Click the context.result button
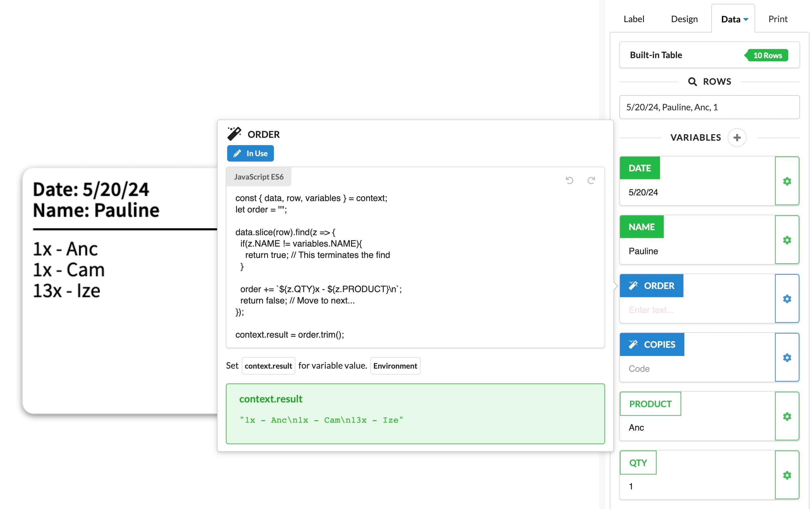The image size is (812, 509). 268,365
